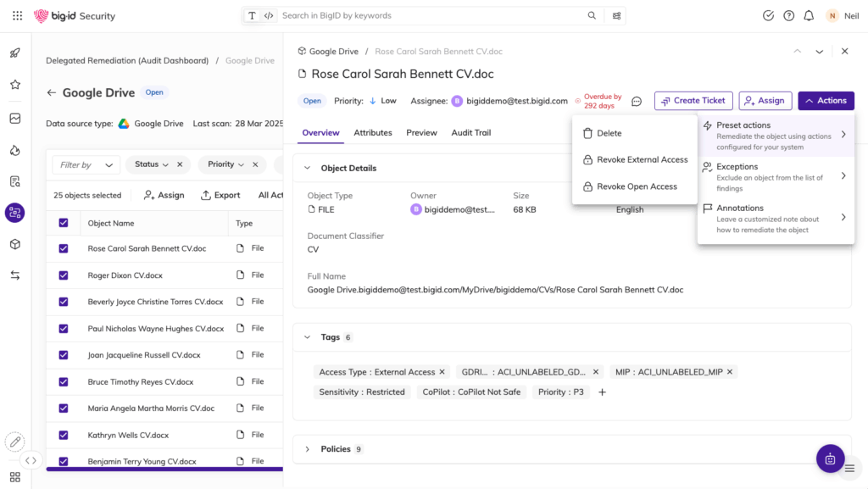This screenshot has width=868, height=489.
Task: Go to the previous object with up chevron
Action: [797, 52]
